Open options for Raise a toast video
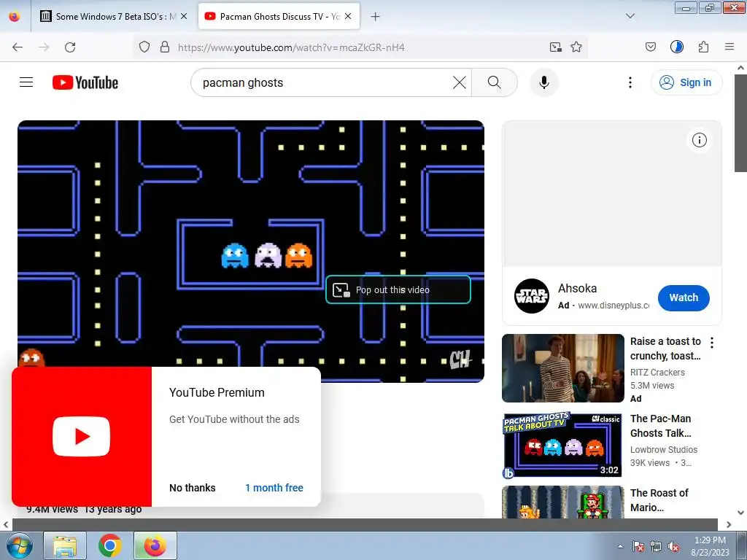 712,343
